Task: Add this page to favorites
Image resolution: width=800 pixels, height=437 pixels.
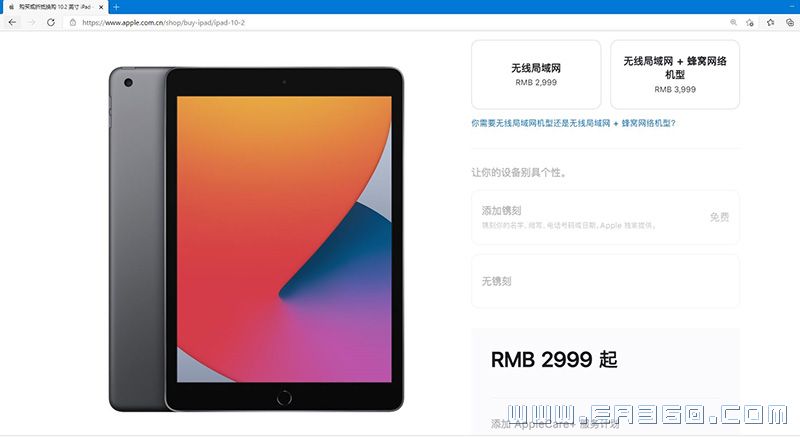Action: tap(749, 22)
